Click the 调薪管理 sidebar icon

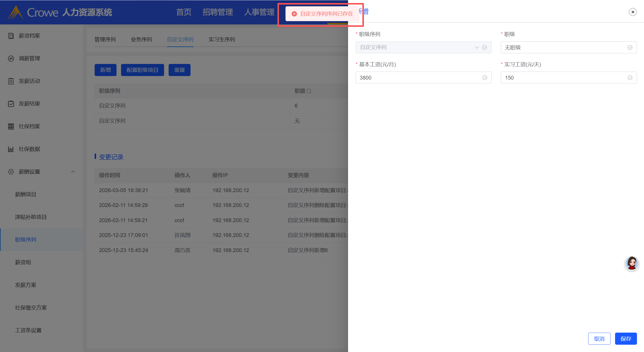click(11, 58)
